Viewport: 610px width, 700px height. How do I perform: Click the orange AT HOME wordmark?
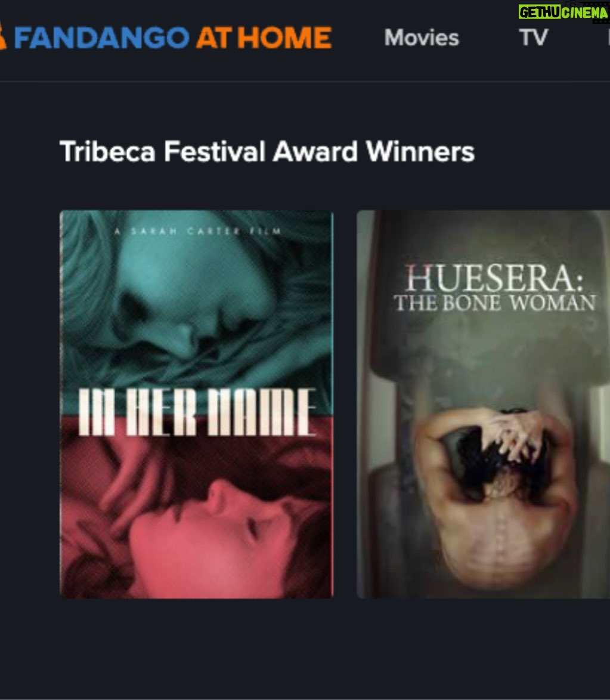pos(264,38)
